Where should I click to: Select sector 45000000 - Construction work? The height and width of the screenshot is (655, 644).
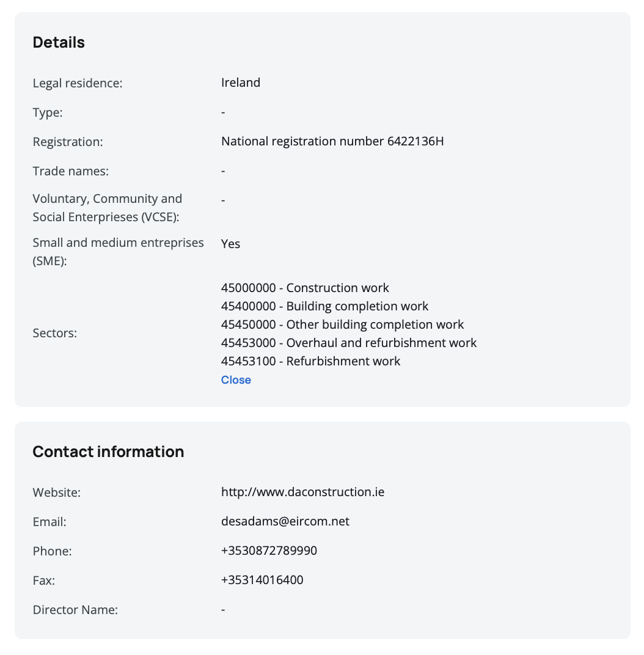305,288
